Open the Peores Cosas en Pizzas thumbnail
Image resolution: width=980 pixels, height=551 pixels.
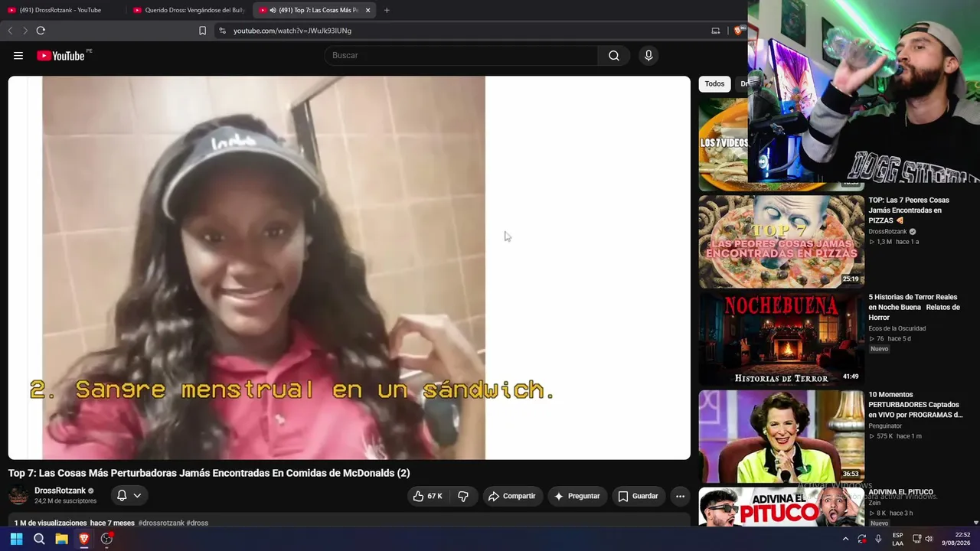[x=781, y=242]
